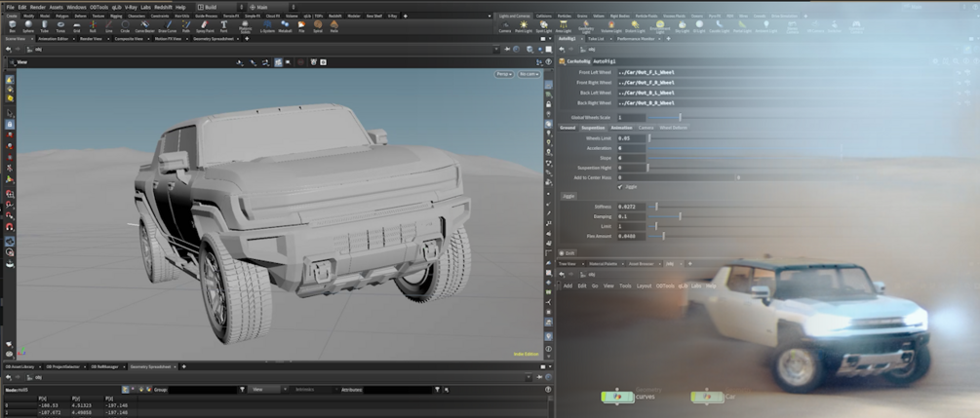Switch to the Motion FX View tab
This screenshot has height=418, width=980.
coord(168,39)
